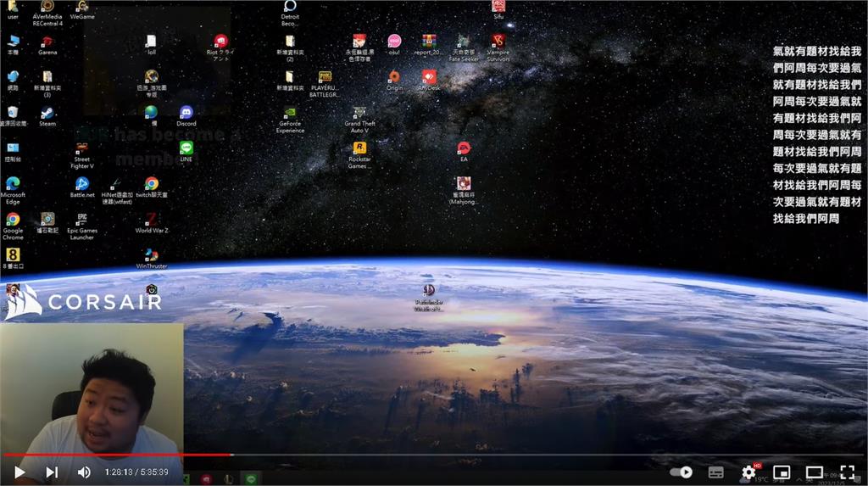Launch the AnyDesk desktop shortcut
868x486 pixels.
tap(428, 81)
